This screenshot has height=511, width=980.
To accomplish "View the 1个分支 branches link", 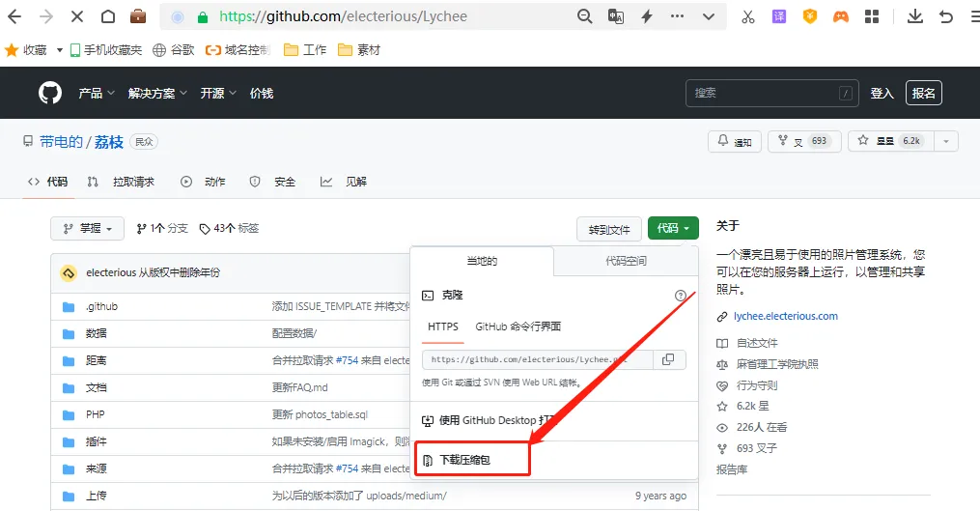I will (x=162, y=228).
